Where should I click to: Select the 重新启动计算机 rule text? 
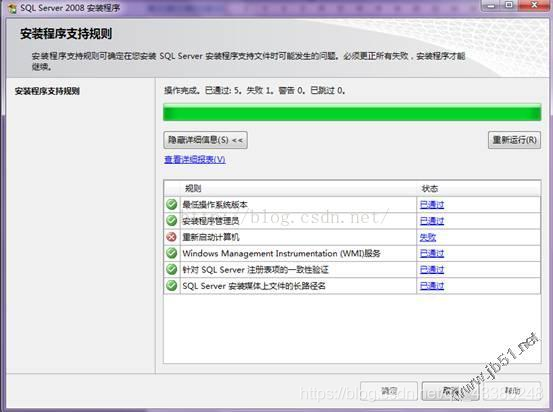tap(211, 237)
